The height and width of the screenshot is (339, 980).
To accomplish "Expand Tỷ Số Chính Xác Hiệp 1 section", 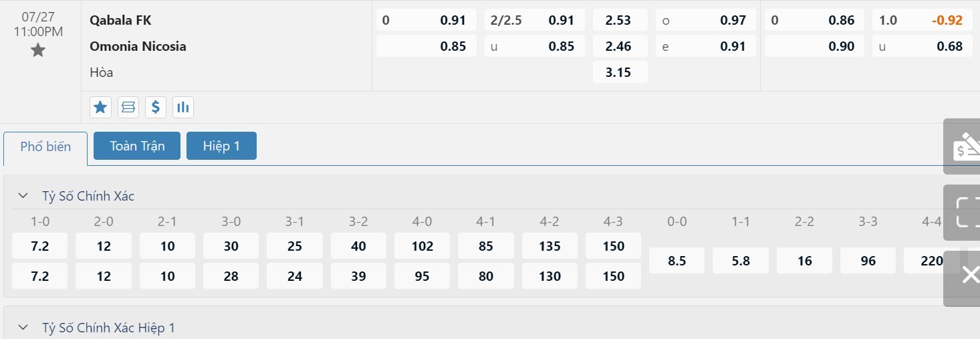I will [23, 328].
